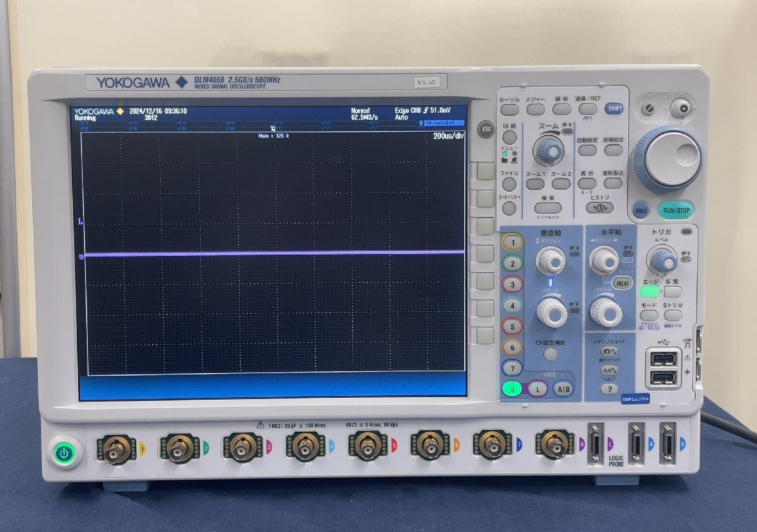
Task: Click the lower front USB port
Action: pyautogui.click(x=664, y=377)
